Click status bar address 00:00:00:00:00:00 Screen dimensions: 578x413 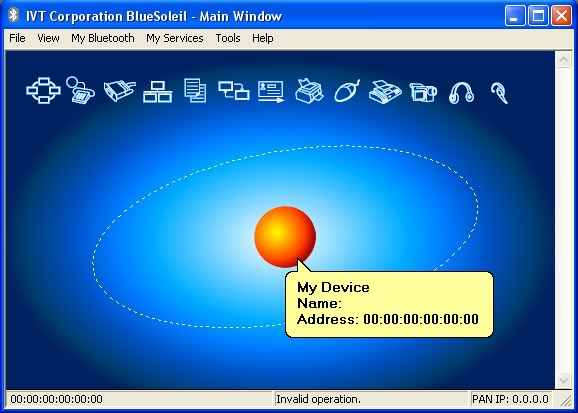point(56,399)
